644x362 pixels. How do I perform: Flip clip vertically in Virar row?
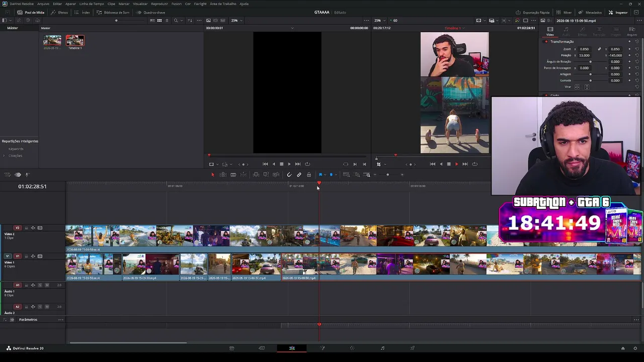587,87
